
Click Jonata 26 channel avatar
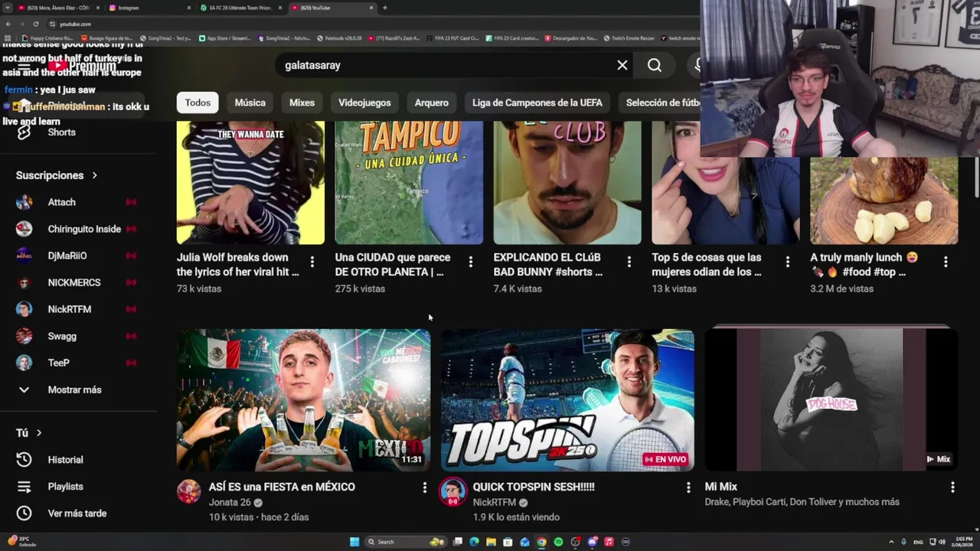(189, 491)
